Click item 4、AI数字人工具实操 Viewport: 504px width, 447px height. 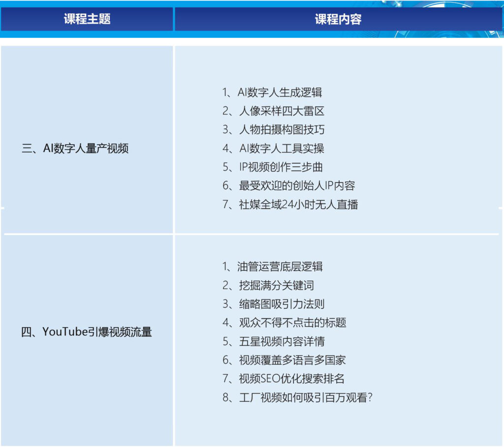(273, 149)
